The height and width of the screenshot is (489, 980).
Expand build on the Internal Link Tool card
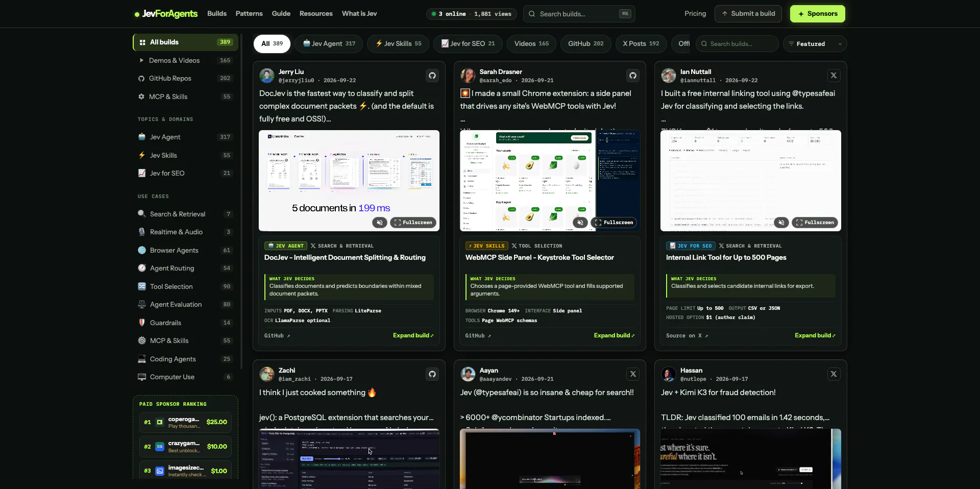pyautogui.click(x=815, y=335)
